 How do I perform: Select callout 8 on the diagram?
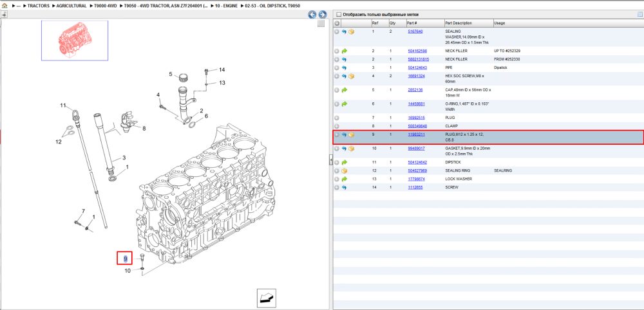point(144,129)
